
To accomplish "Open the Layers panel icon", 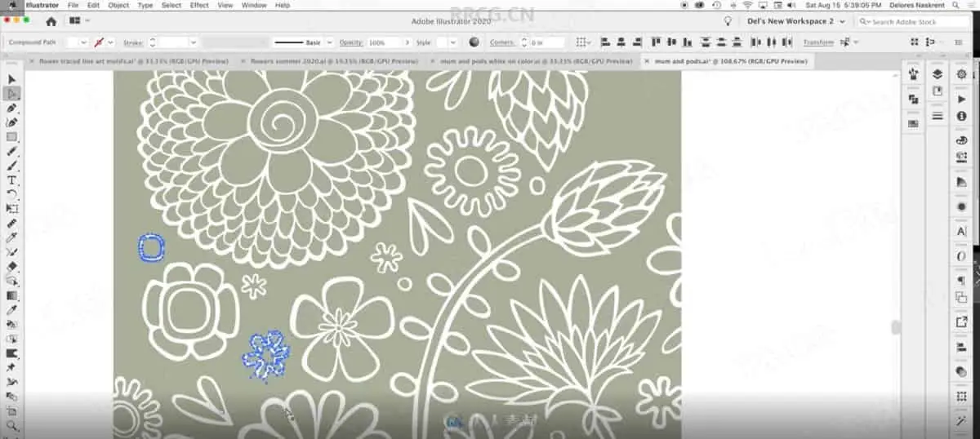I will pos(938,74).
